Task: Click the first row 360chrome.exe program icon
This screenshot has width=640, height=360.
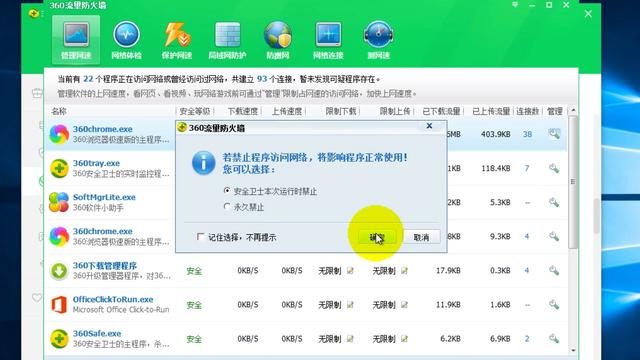Action: coord(59,134)
